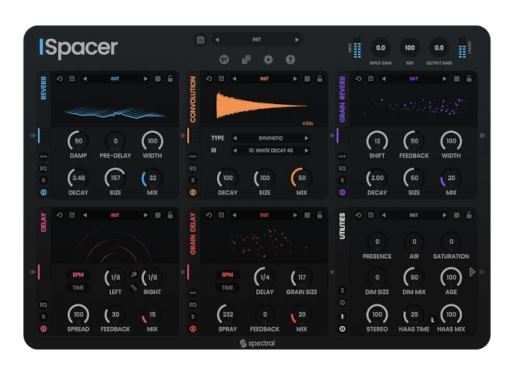Open the 01. White Decay 4s IR list
Screen dimensions: 514x375
271,151
